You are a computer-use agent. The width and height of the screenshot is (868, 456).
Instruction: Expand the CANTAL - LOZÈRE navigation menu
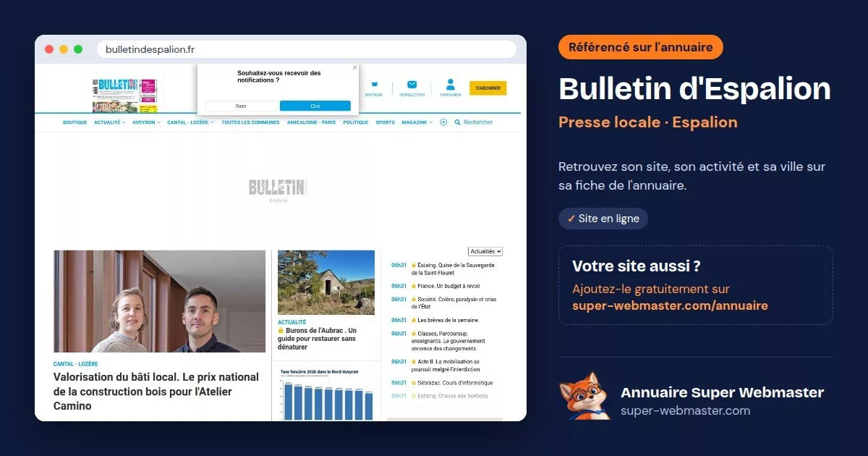190,122
